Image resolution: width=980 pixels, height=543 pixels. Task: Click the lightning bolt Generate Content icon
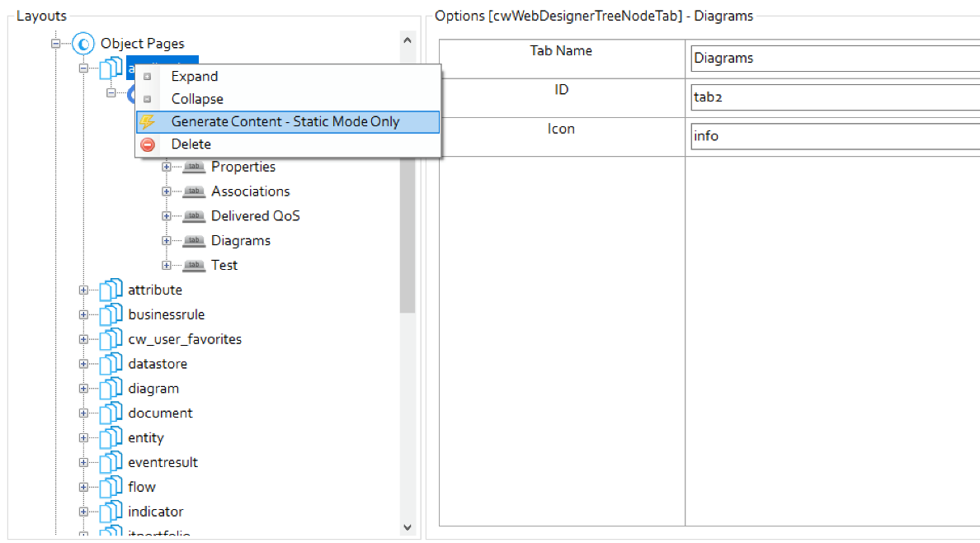point(148,122)
